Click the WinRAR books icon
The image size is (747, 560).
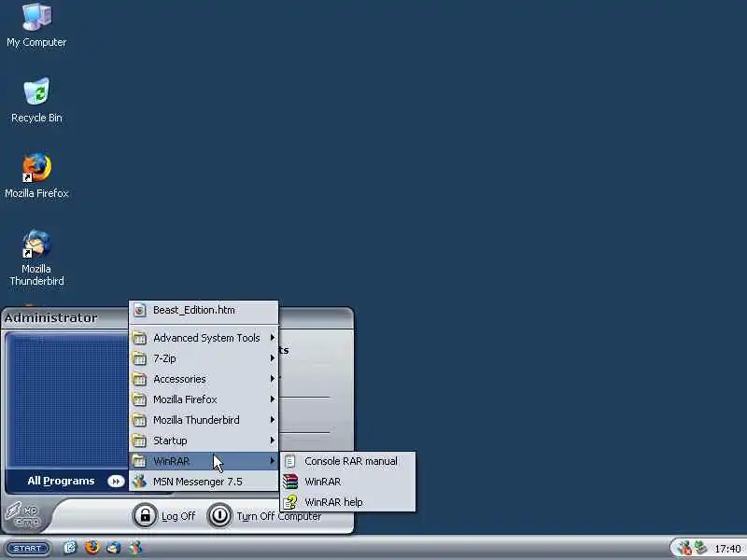(290, 482)
